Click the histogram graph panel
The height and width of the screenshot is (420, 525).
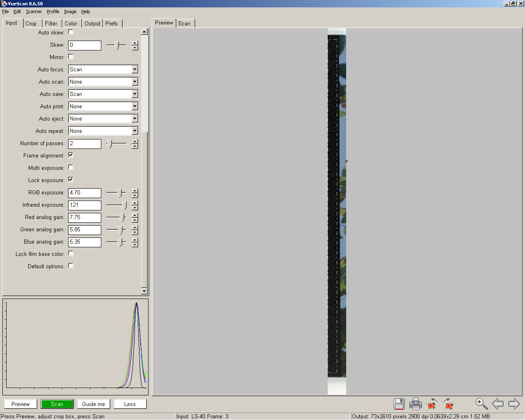pyautogui.click(x=75, y=347)
